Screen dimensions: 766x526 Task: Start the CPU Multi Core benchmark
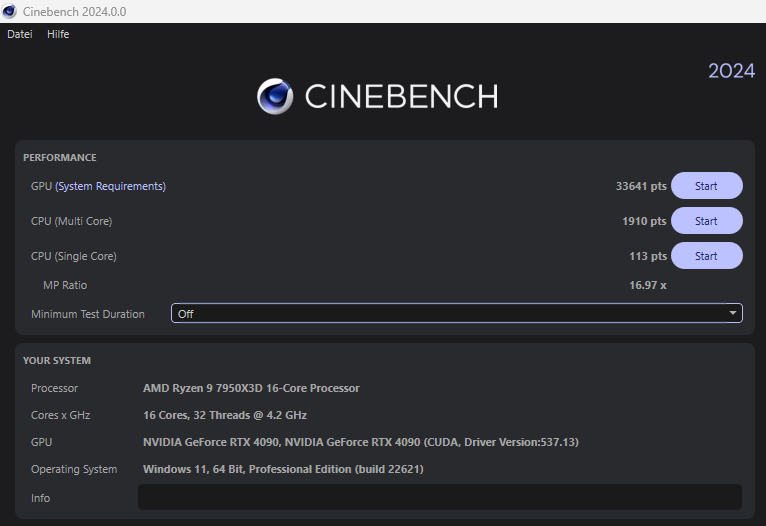pos(706,221)
